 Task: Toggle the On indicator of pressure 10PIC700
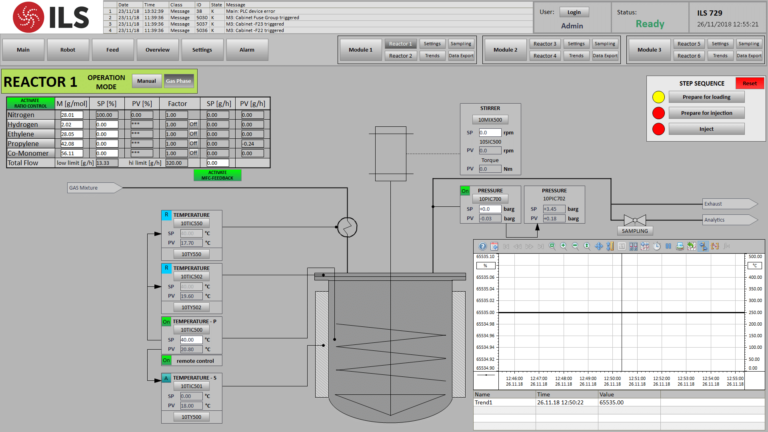464,190
